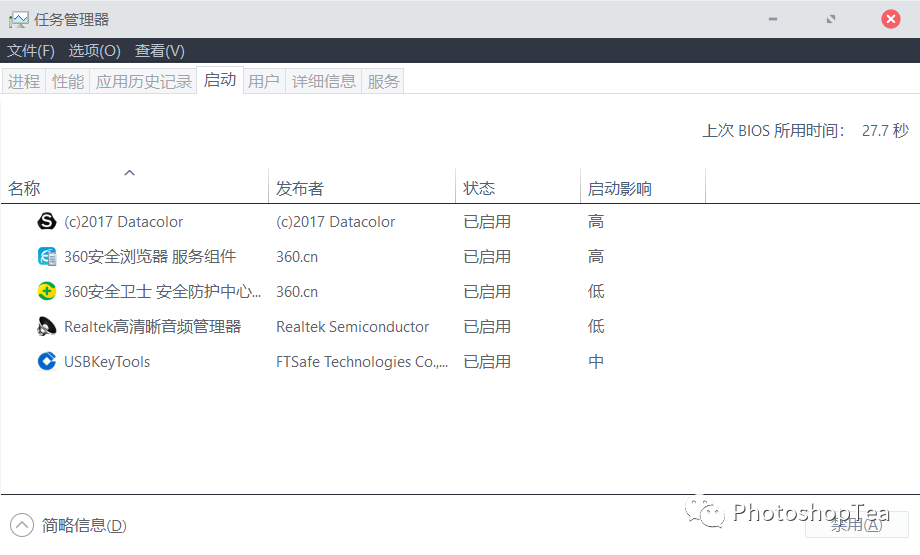The image size is (920, 555).
Task: Click publisher cell (c)2017 Datacolor
Action: point(336,222)
